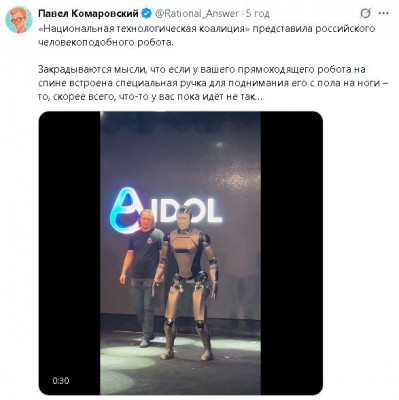Play the embedded robot video
Viewport: 399px width, 400px height.
[x=180, y=253]
